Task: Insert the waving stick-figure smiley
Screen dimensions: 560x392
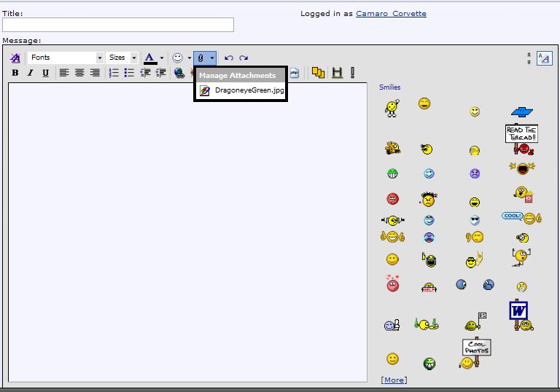Action: (392, 108)
